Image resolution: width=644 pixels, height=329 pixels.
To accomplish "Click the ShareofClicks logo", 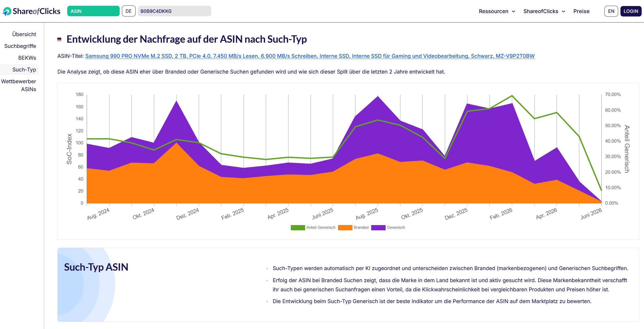I will [31, 11].
